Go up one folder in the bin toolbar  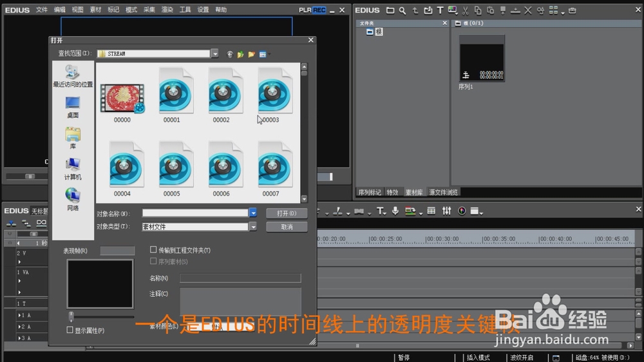click(415, 10)
